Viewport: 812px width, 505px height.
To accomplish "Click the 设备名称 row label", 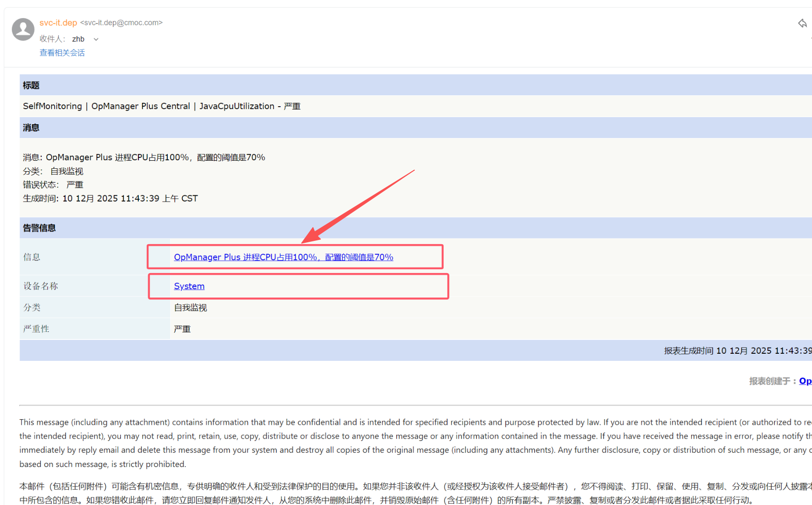I will pos(41,286).
